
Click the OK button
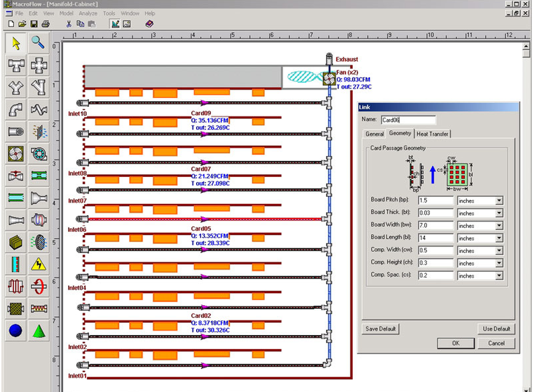456,343
